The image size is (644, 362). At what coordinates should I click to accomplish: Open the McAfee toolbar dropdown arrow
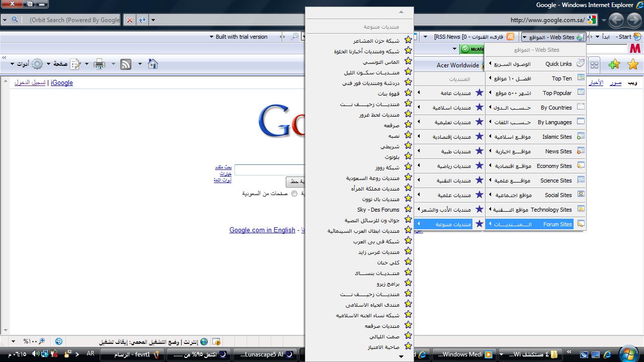coord(454,49)
